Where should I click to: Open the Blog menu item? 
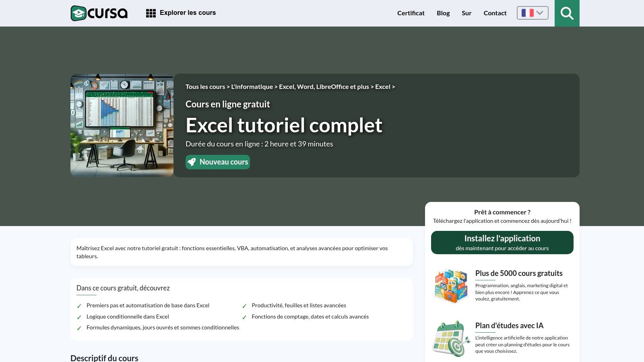click(443, 13)
